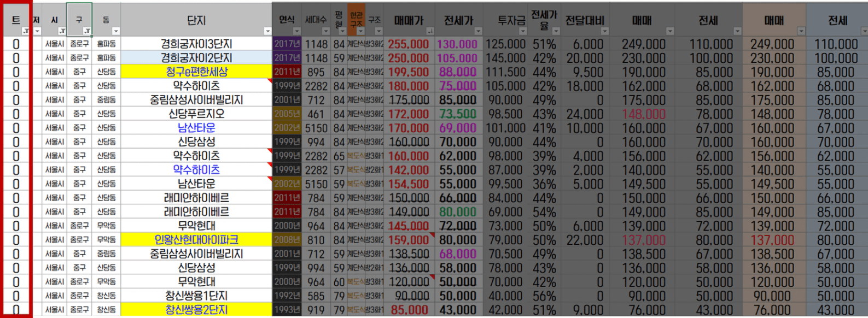Select the 전달대비 column header cell
The width and height of the screenshot is (868, 318).
coord(585,20)
